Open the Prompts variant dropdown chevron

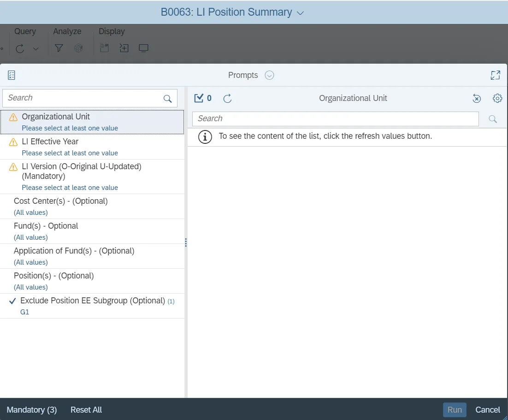[270, 75]
